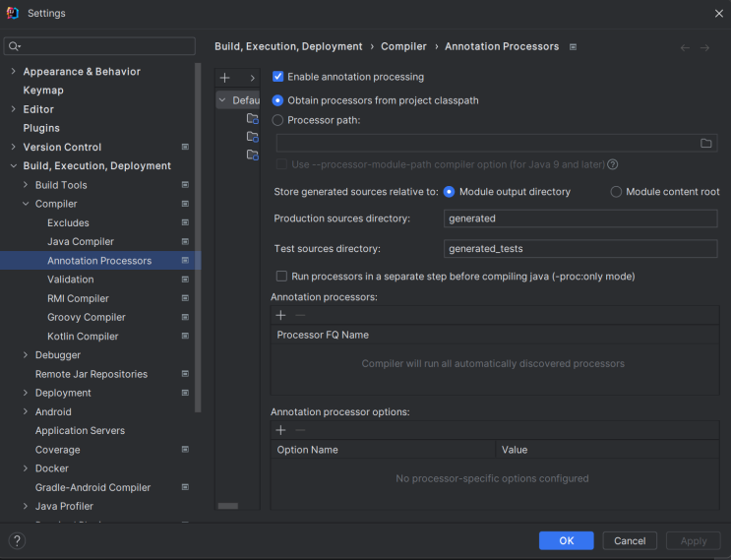Enable Run processors in separate step checkbox
This screenshot has width=731, height=560.
(x=281, y=277)
